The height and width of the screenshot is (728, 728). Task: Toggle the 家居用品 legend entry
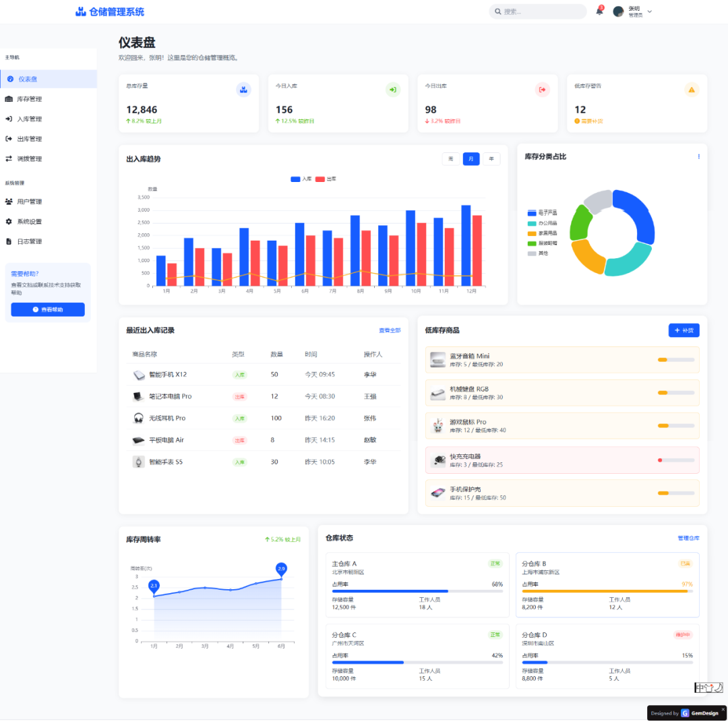point(542,233)
